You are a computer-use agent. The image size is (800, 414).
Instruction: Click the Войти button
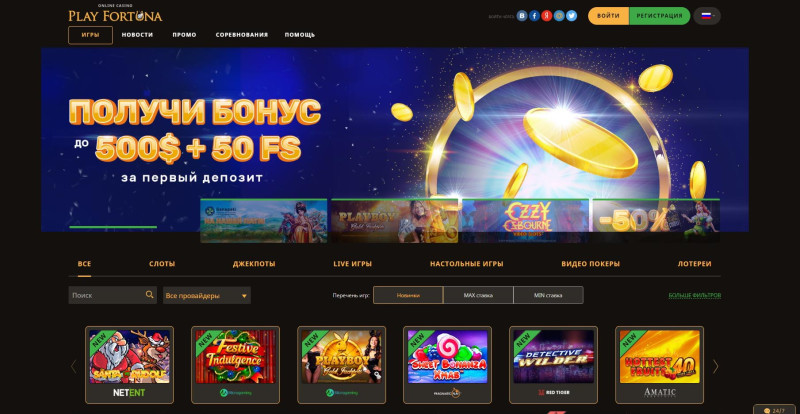pyautogui.click(x=609, y=16)
